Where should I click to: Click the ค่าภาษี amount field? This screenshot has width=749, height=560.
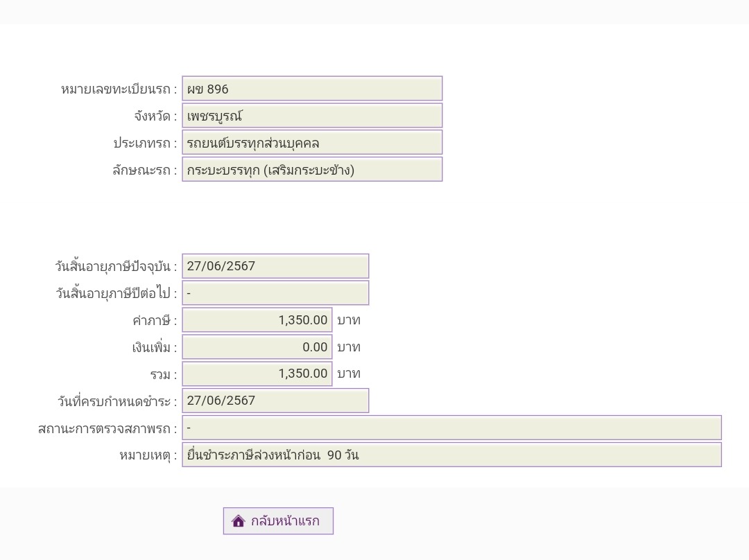[257, 320]
